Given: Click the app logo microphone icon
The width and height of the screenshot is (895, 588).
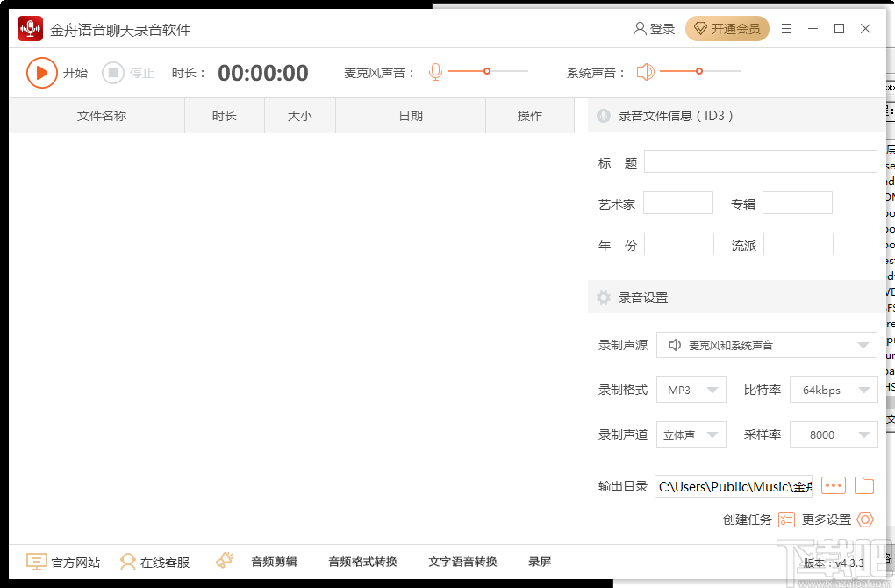Looking at the screenshot, I should [29, 27].
